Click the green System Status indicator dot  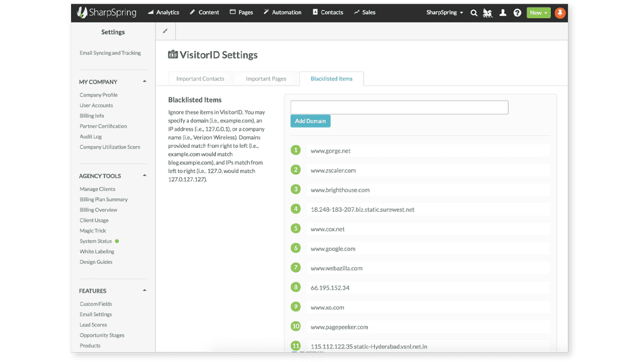[116, 241]
